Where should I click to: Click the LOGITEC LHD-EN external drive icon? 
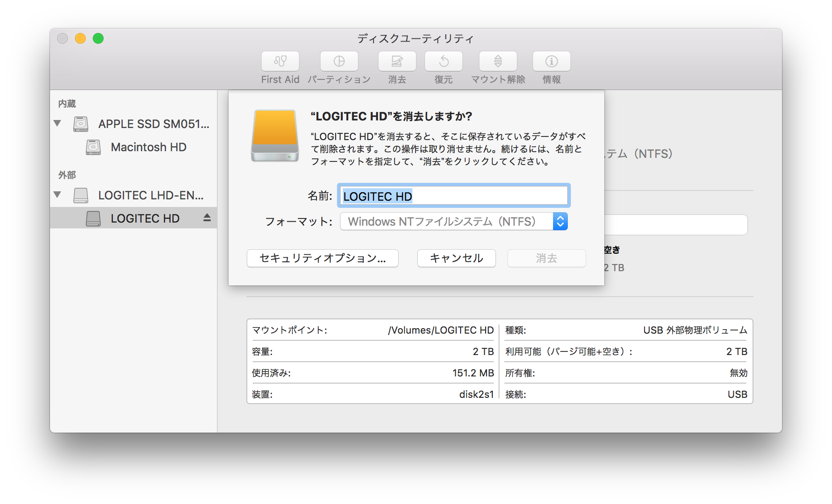click(81, 195)
